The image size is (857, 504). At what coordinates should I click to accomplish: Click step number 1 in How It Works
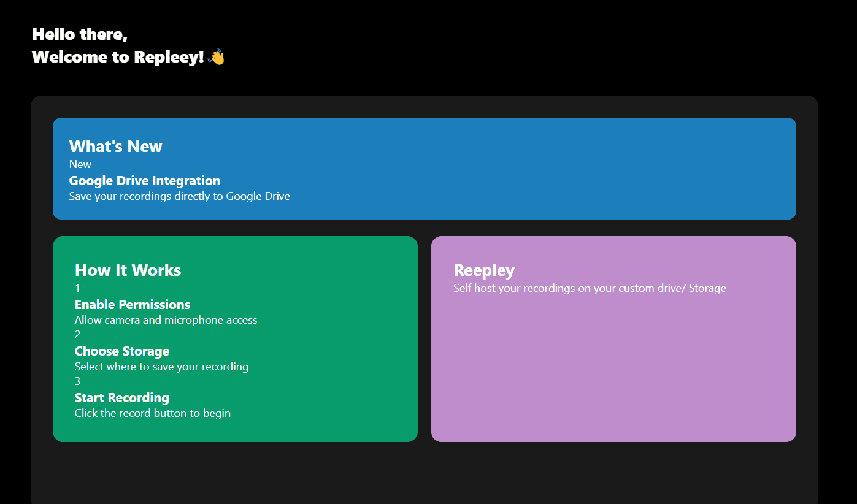[77, 288]
